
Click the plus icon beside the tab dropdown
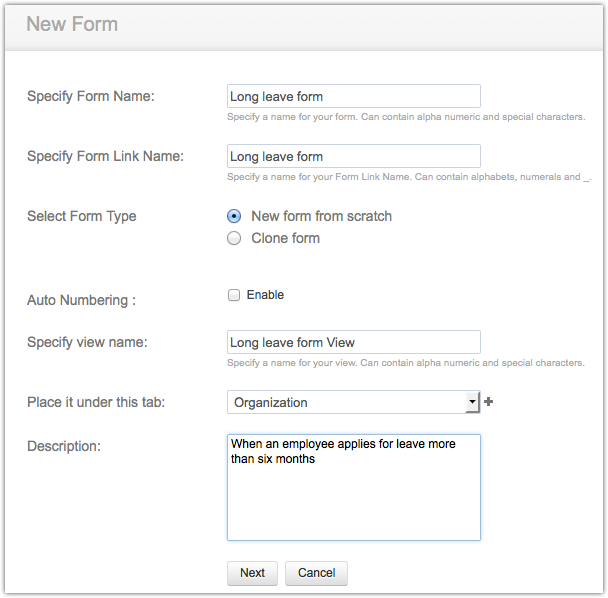pos(489,402)
